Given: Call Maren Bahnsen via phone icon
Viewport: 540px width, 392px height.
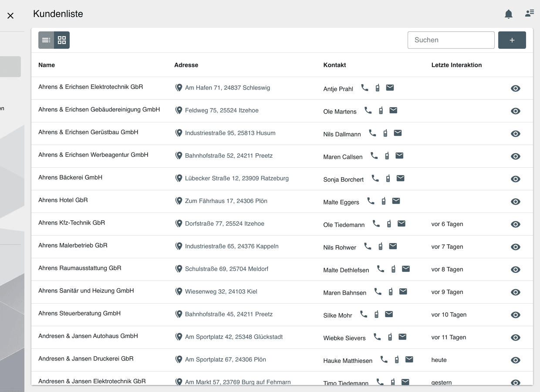Looking at the screenshot, I should [x=378, y=292].
